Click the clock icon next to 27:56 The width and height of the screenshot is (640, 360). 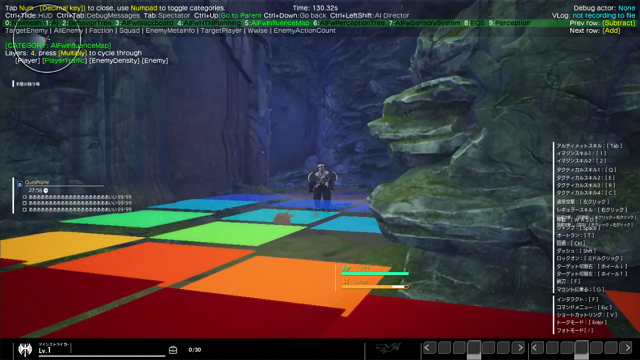46,191
